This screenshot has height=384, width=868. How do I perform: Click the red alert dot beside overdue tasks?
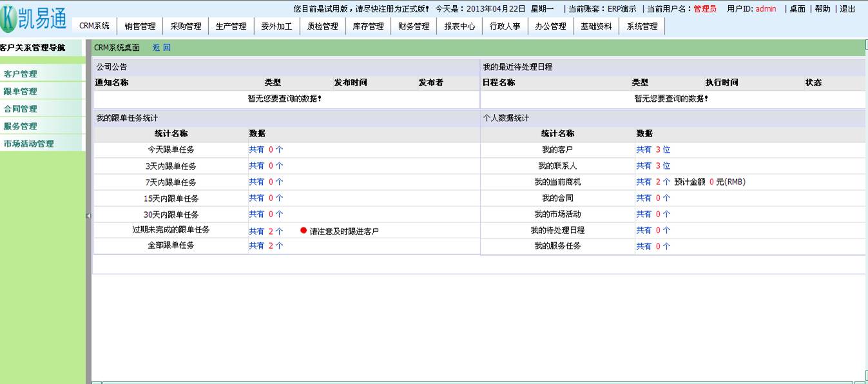click(304, 231)
